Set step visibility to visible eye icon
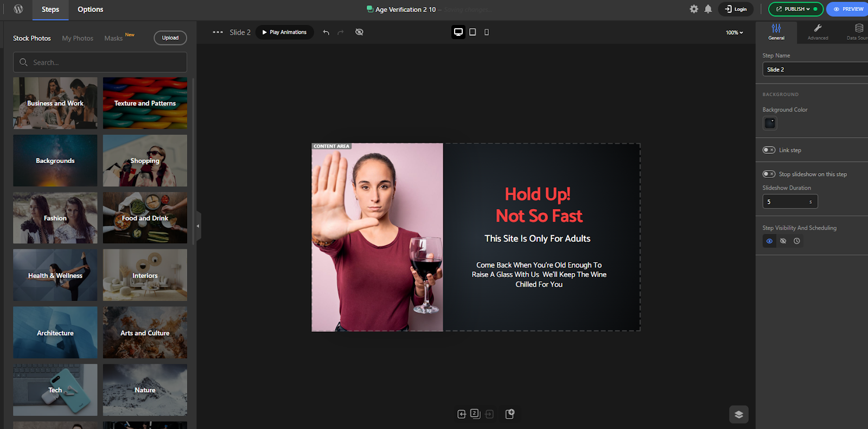This screenshot has height=429, width=868. pos(769,241)
